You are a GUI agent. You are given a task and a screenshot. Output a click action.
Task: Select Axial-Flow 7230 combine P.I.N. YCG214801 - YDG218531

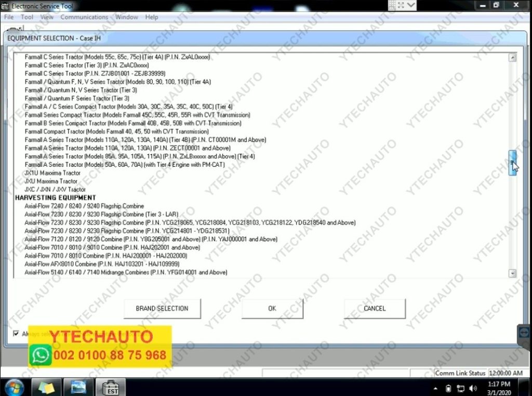127,231
